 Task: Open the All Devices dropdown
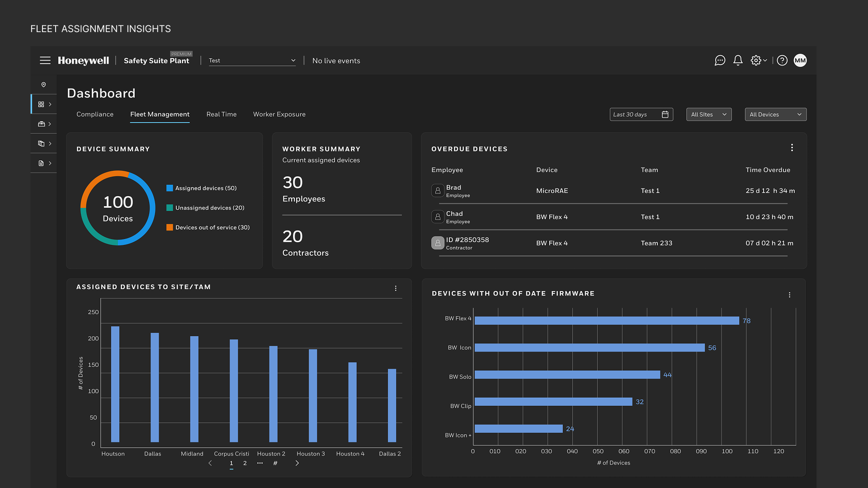coord(775,115)
